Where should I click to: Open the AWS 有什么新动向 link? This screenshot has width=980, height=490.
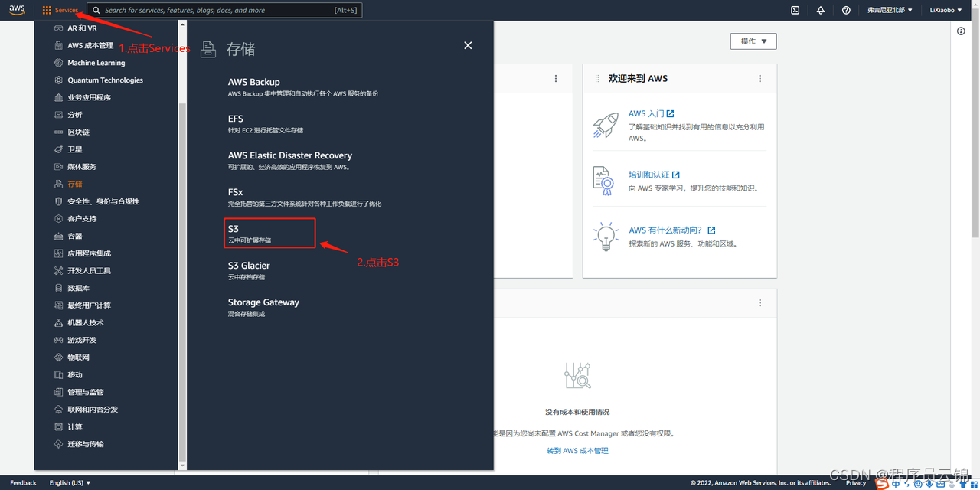tap(672, 230)
